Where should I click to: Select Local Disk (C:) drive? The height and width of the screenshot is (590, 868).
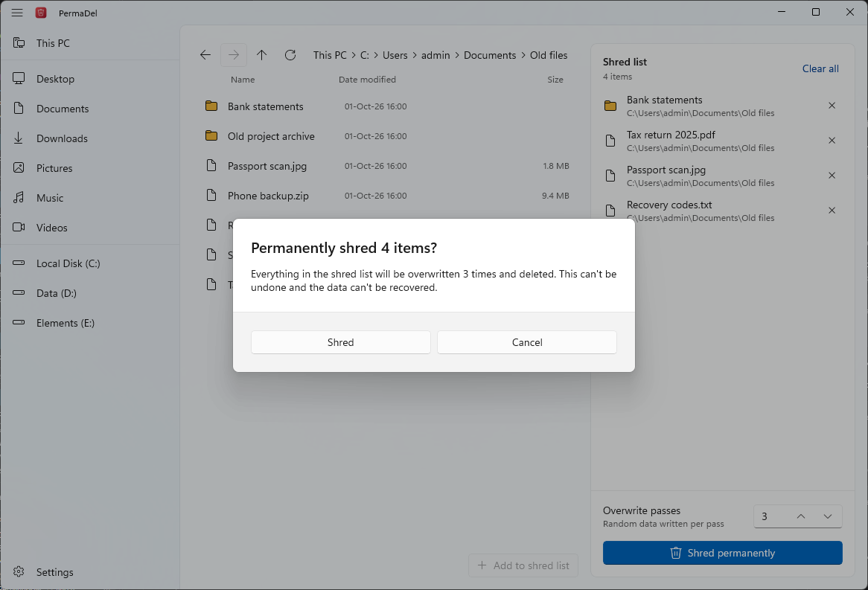coord(89,263)
